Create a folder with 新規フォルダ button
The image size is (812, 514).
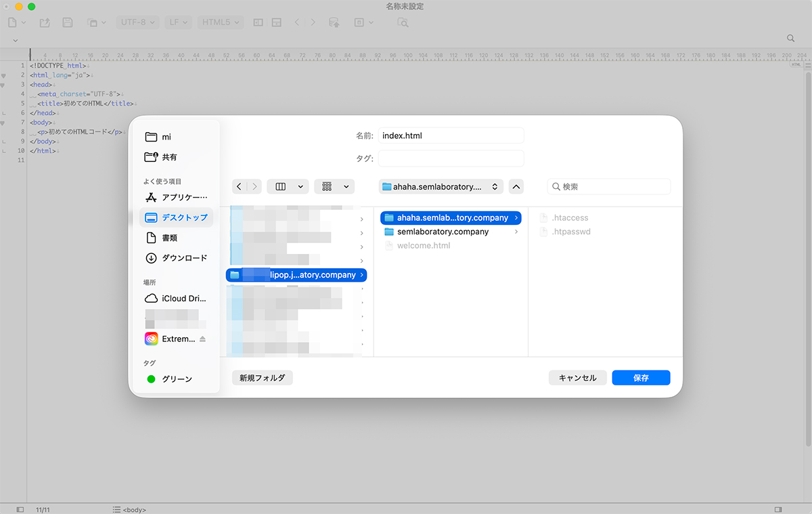pos(262,377)
